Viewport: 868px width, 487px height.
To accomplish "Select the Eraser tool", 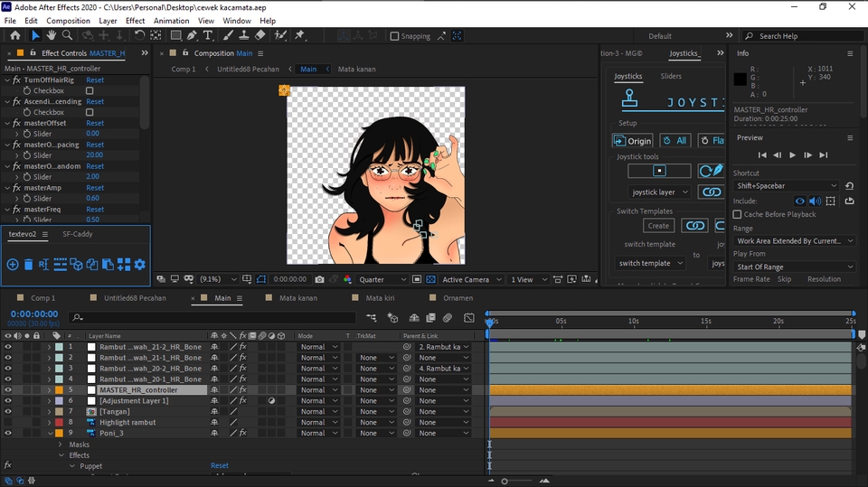I will [x=259, y=35].
